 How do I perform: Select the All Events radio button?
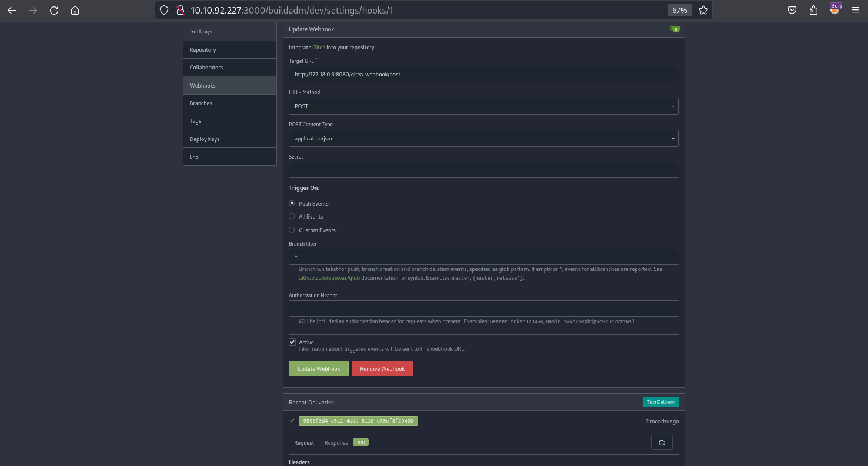click(x=292, y=216)
